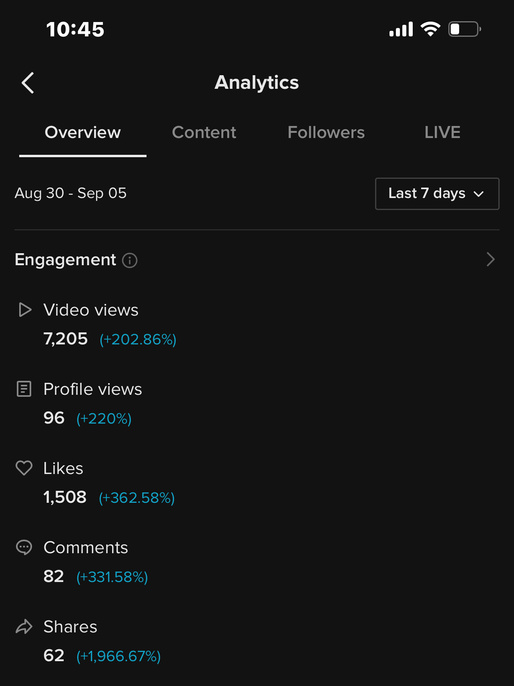
Task: Click the Video views play icon
Action: coord(24,310)
